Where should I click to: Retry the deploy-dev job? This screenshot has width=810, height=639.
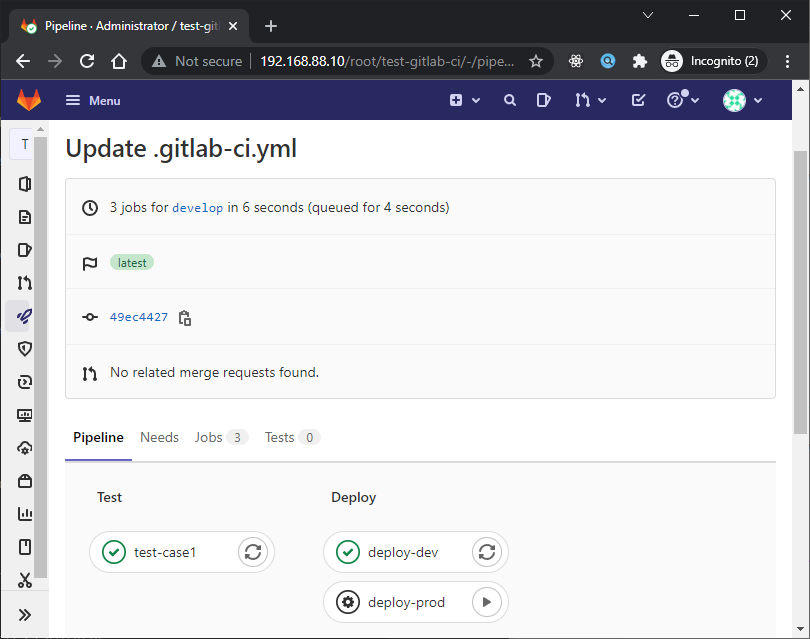(487, 552)
